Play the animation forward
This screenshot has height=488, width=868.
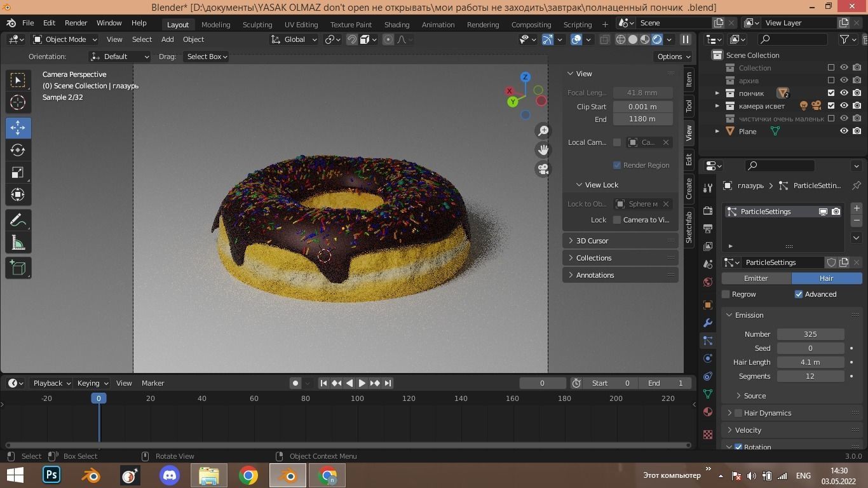[362, 383]
